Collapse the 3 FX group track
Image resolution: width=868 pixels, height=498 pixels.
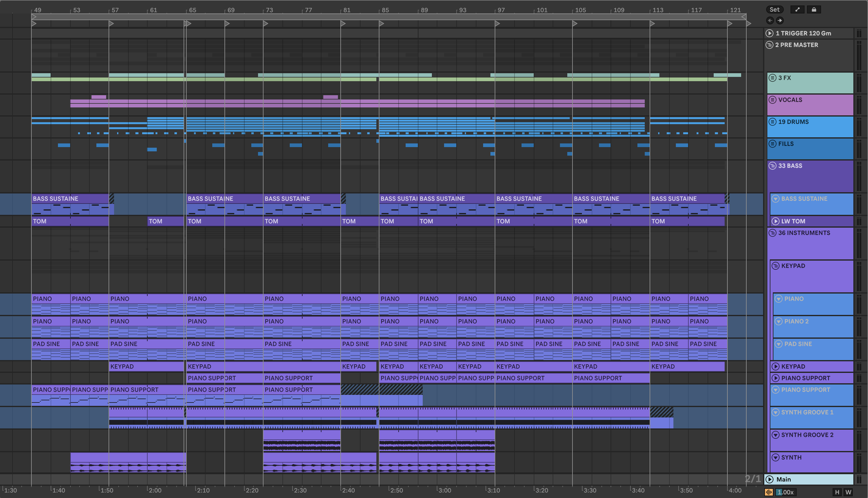772,78
